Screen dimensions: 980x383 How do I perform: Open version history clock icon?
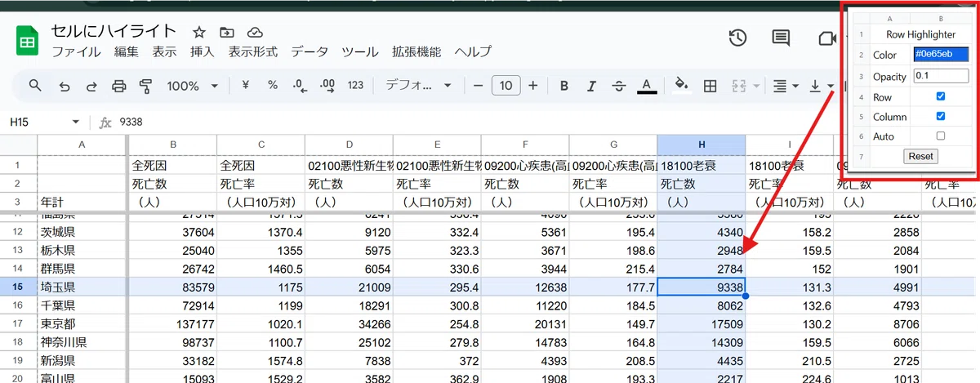(738, 38)
